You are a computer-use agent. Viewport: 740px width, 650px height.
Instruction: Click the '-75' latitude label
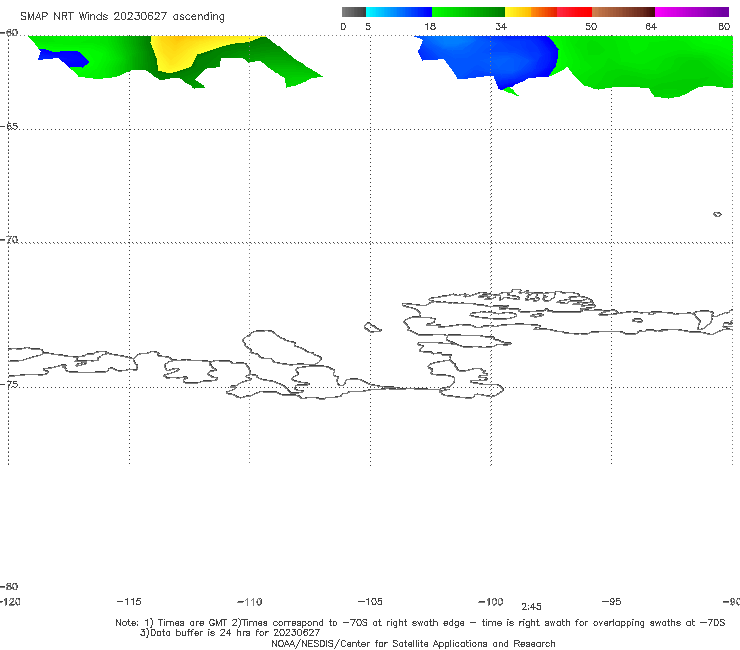[x=9, y=385]
